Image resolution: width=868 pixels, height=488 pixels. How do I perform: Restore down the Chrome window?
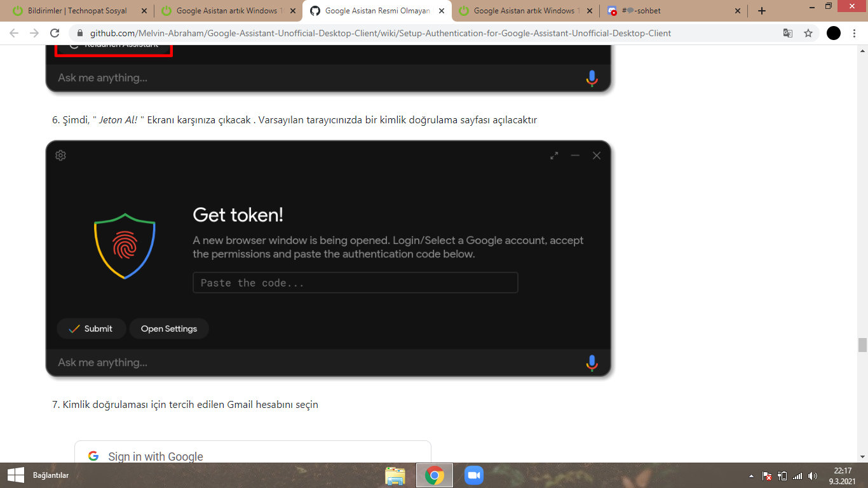point(828,6)
